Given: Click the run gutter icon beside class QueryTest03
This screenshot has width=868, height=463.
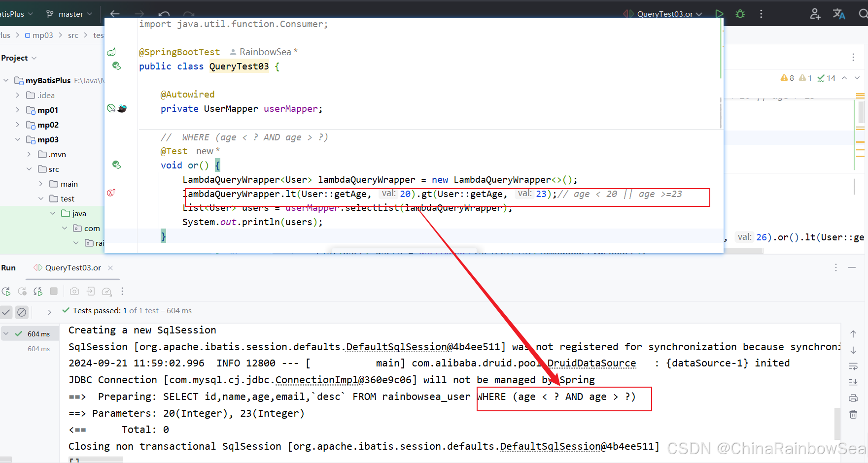Looking at the screenshot, I should 116,66.
